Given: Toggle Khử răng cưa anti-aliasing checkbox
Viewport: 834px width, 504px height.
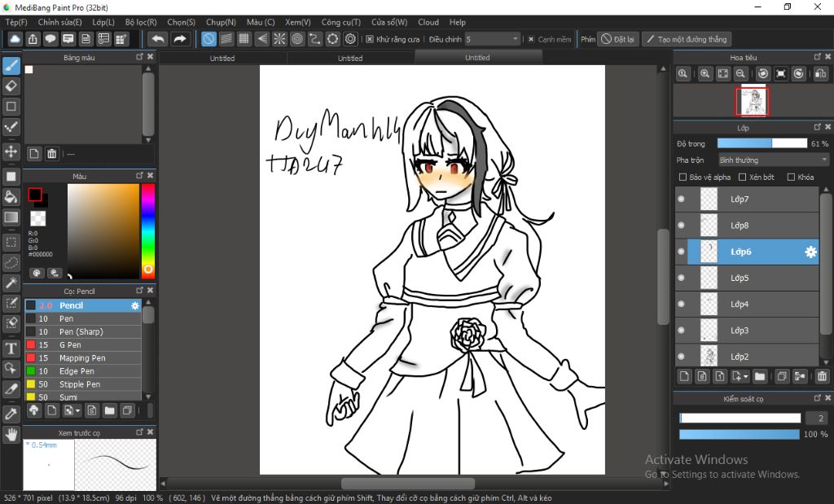Looking at the screenshot, I should pos(370,39).
